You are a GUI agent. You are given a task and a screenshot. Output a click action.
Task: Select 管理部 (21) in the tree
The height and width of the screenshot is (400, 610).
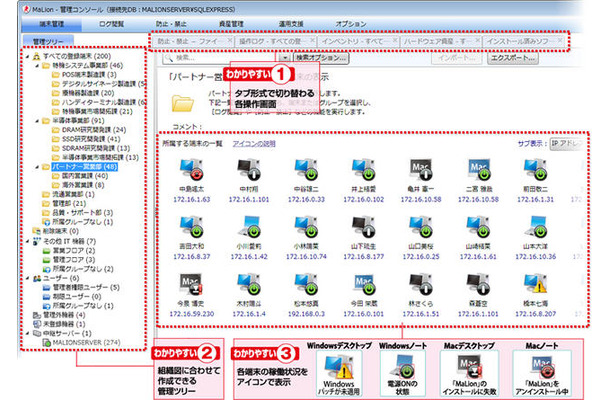[x=69, y=204]
